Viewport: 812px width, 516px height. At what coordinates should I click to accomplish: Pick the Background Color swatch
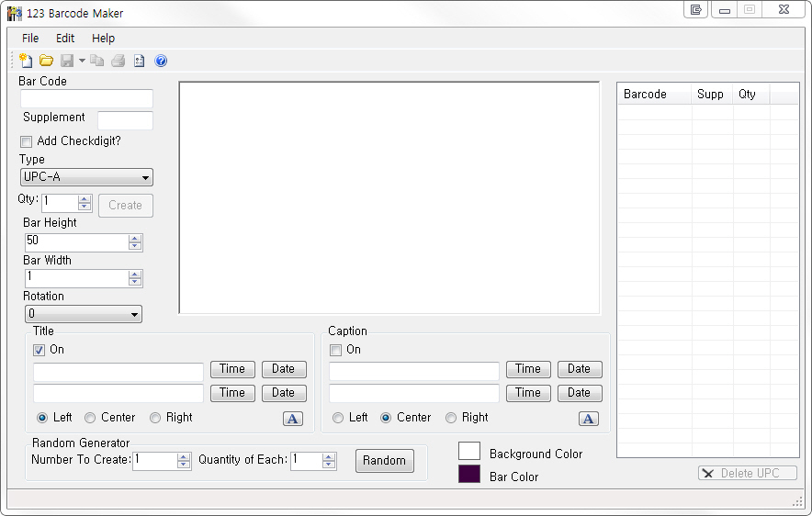tap(469, 451)
